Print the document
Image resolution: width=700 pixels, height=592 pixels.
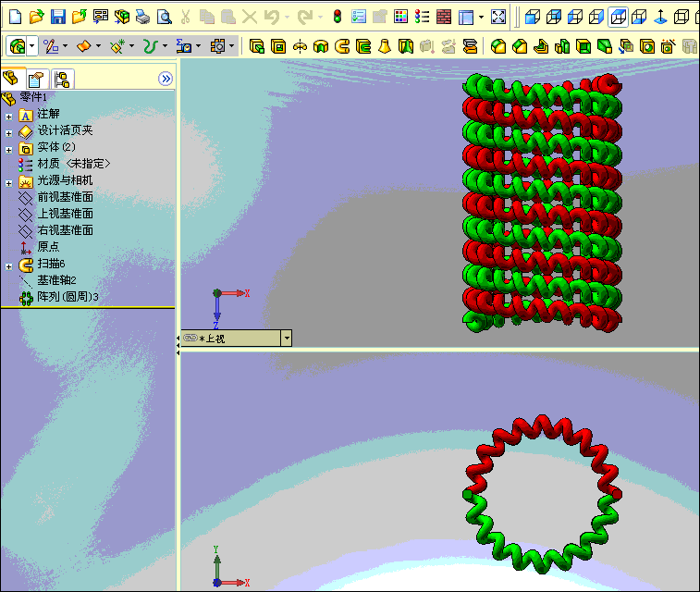[143, 17]
